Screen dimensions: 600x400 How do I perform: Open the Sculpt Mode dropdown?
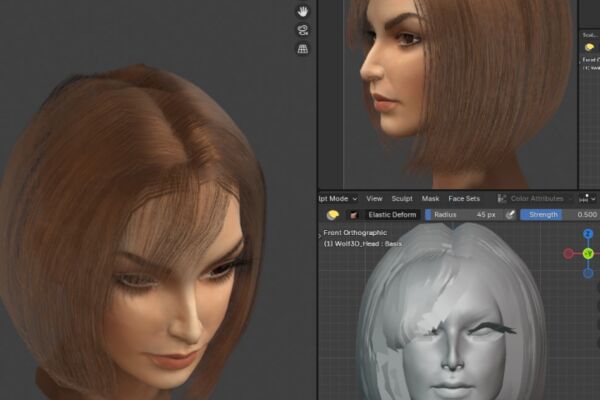point(338,199)
